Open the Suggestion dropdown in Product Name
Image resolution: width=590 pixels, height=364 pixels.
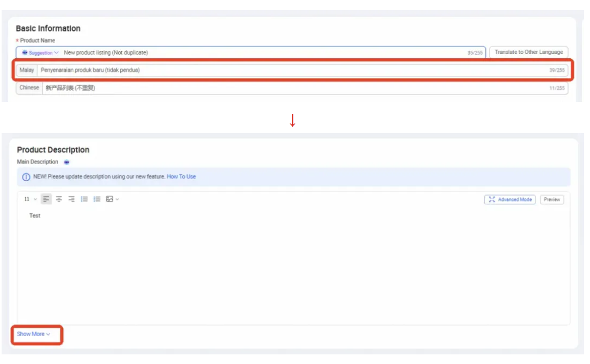[40, 53]
